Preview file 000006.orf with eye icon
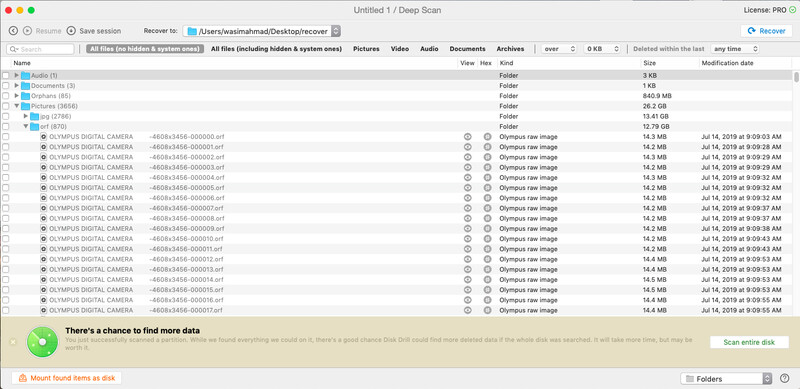800x389 pixels. 467,198
